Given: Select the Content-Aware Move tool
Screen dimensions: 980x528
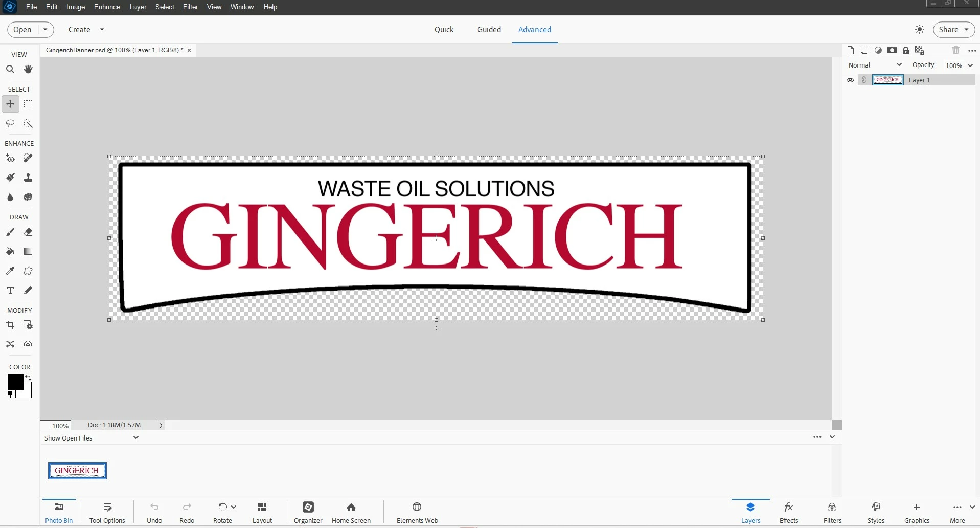Looking at the screenshot, I should (x=10, y=344).
